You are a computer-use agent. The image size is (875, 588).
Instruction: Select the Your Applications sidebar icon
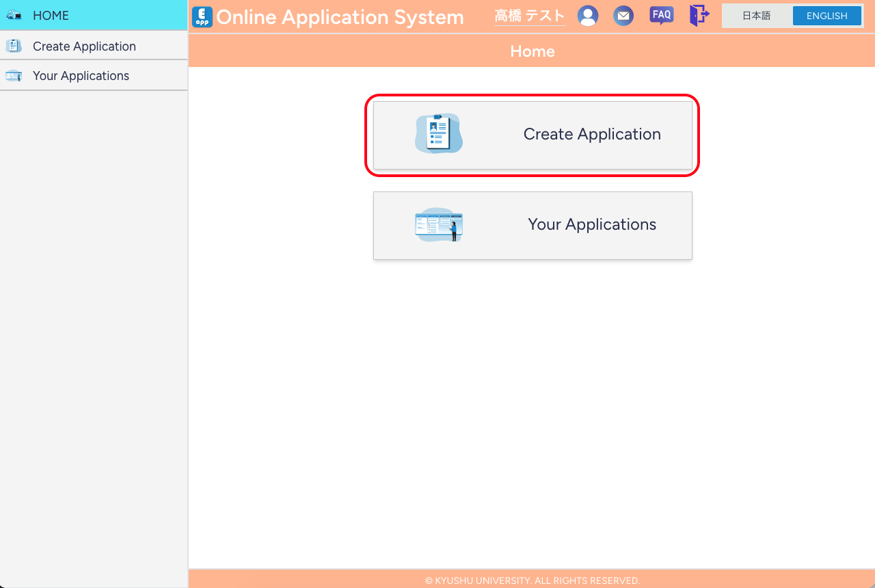pos(14,75)
